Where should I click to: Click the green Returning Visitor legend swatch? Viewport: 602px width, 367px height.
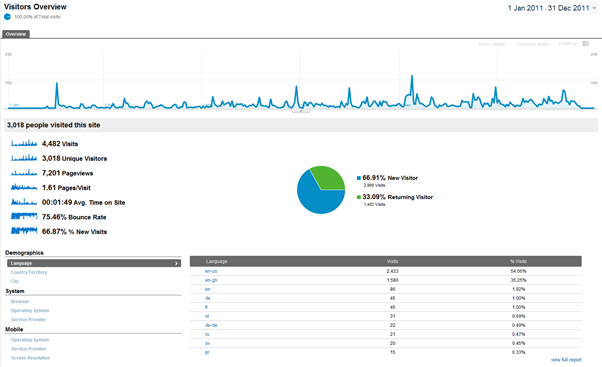point(359,197)
